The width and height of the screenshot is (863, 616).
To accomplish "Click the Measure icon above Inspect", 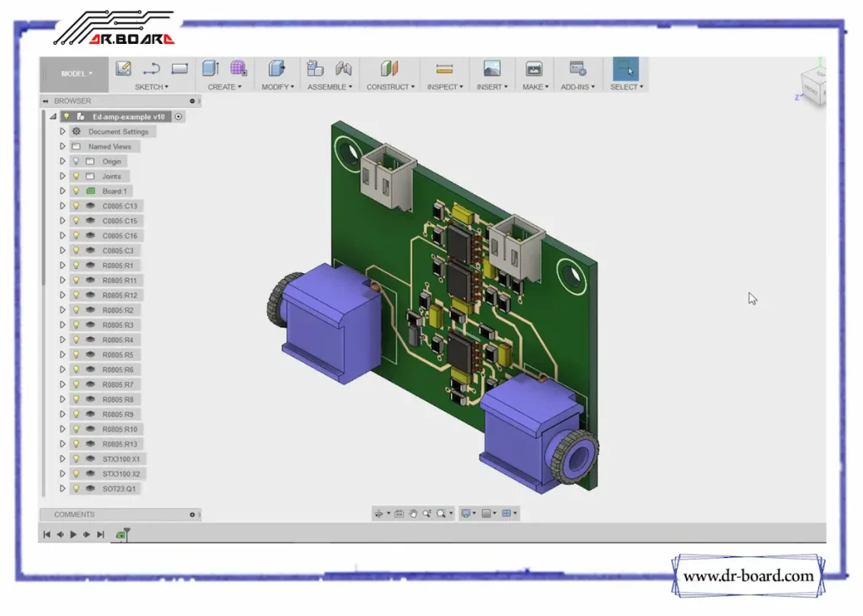I will [x=444, y=69].
